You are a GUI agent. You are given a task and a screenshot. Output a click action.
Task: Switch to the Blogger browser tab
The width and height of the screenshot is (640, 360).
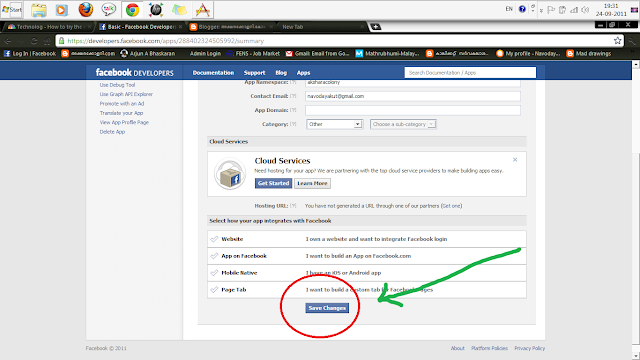click(x=232, y=27)
